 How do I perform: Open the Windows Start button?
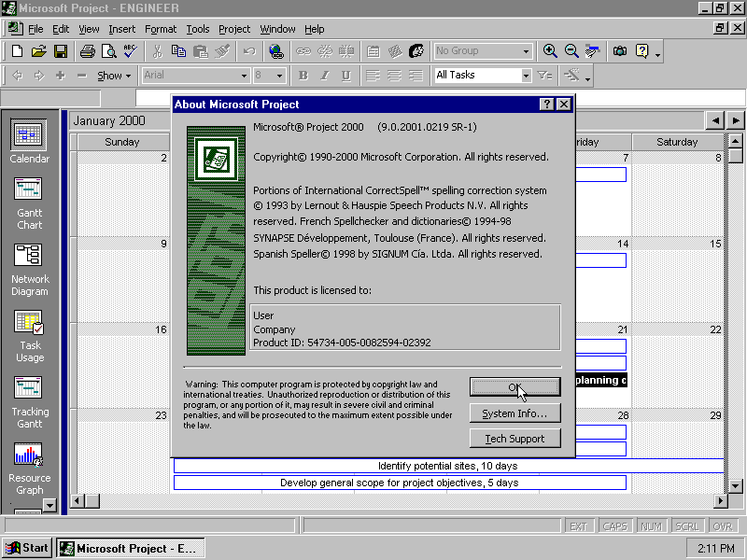tap(27, 548)
